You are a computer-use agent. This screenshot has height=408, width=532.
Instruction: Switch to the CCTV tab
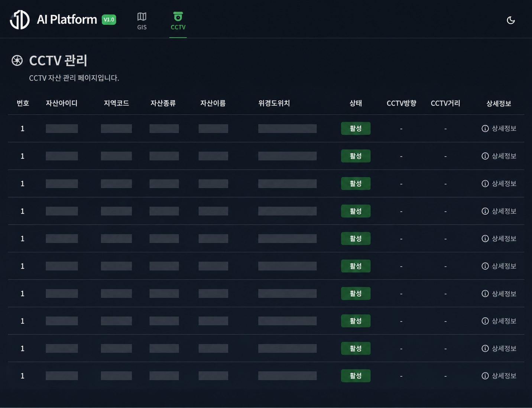[x=178, y=21]
